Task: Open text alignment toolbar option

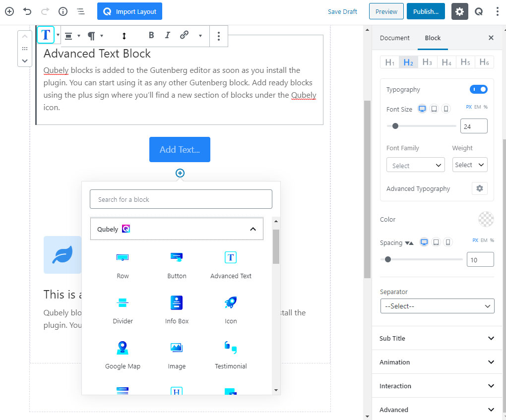Action: tap(68, 36)
